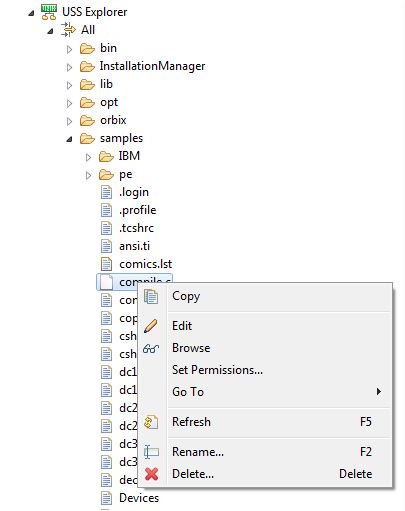Click the glasses Browse icon

coord(151,349)
